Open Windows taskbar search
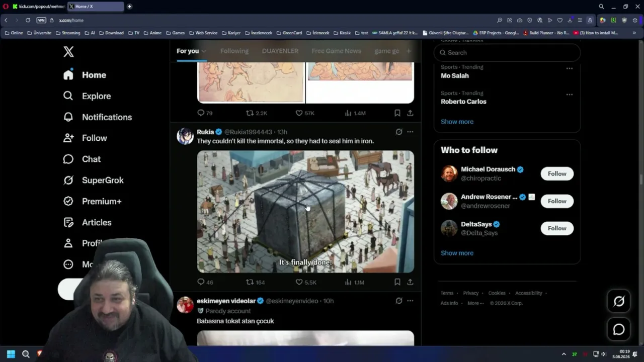 point(26,354)
